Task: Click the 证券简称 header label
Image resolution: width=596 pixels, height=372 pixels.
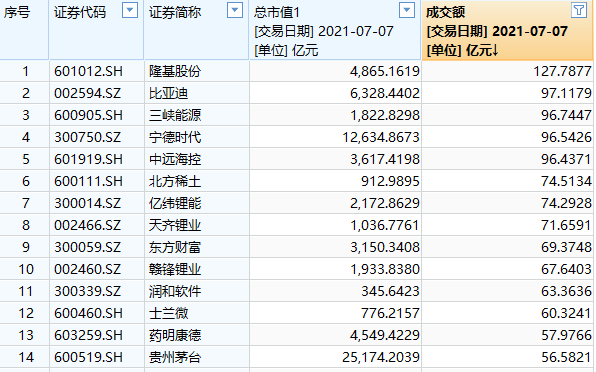Action: [175, 13]
